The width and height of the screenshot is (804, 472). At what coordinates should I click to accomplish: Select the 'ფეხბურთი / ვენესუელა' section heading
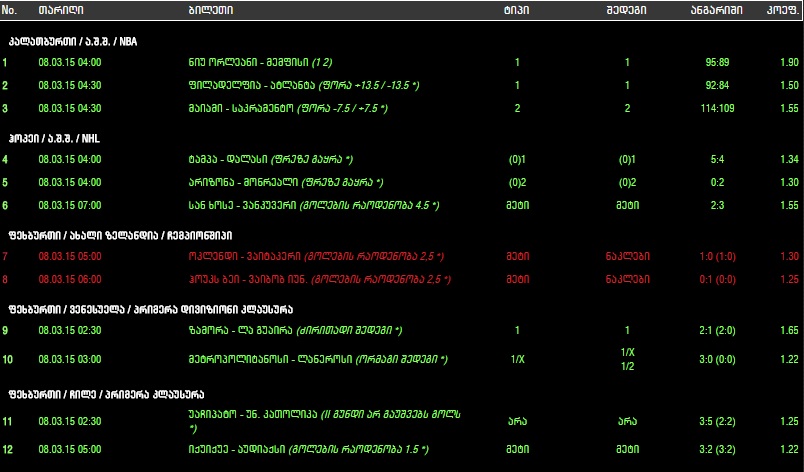coord(151,310)
